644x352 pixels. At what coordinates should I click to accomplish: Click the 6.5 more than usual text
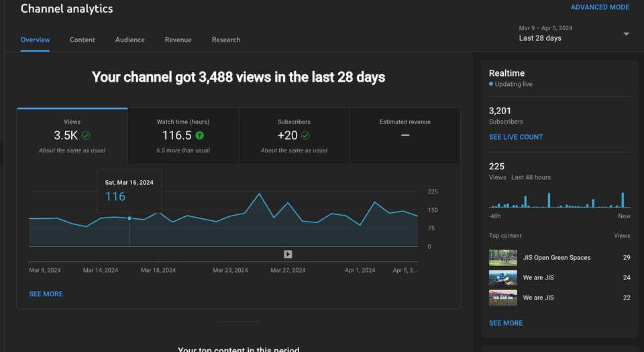coord(183,150)
